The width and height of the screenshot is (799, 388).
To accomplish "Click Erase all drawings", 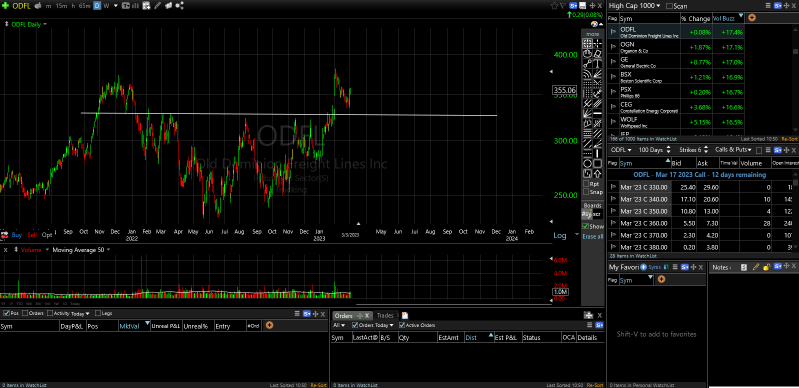I will coord(593,237).
